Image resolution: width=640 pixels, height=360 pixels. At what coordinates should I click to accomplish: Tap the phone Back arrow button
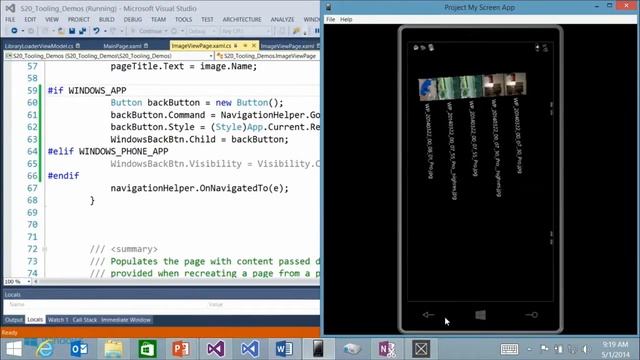coord(428,315)
